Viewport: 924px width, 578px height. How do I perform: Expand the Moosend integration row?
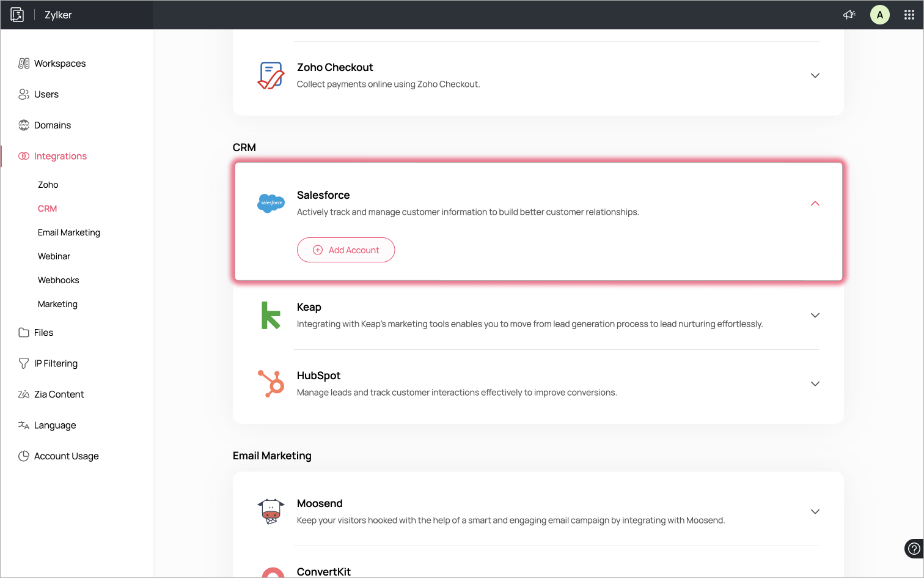pyautogui.click(x=815, y=511)
